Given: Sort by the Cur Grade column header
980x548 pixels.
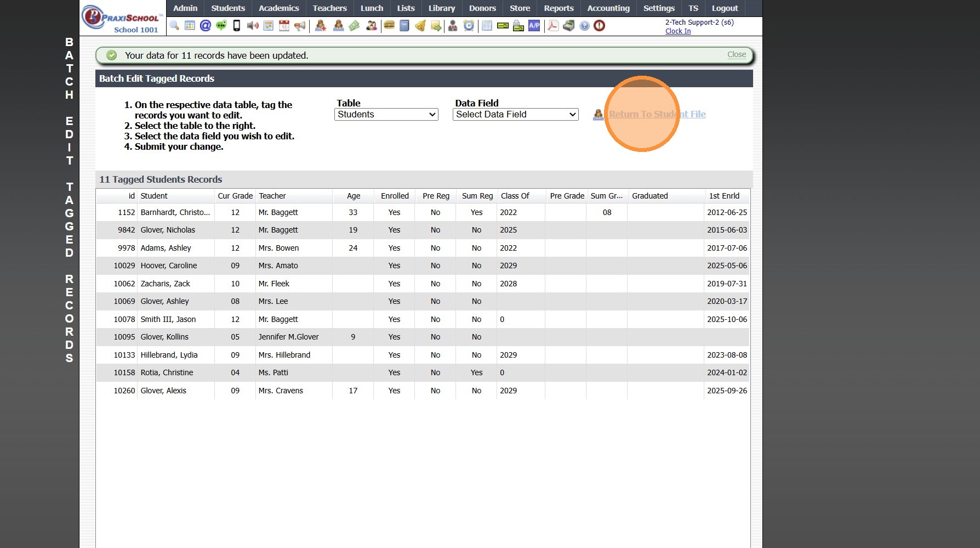Looking at the screenshot, I should point(235,196).
